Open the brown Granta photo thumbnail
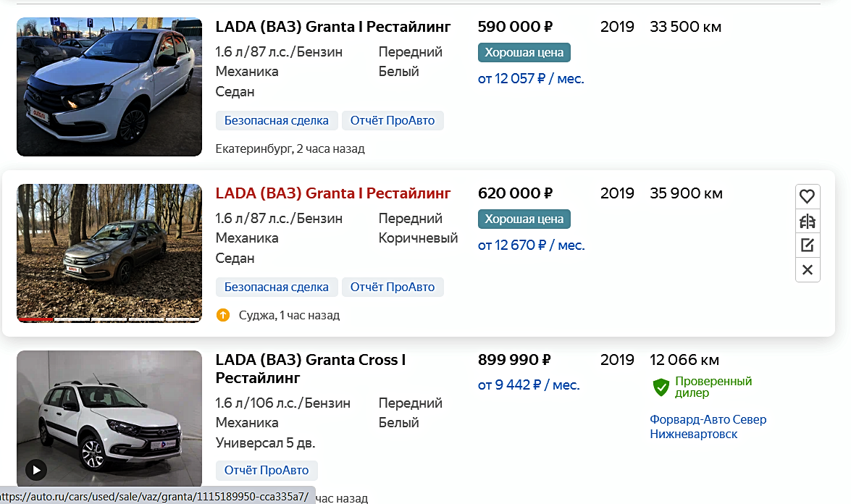The height and width of the screenshot is (504, 851). (109, 252)
